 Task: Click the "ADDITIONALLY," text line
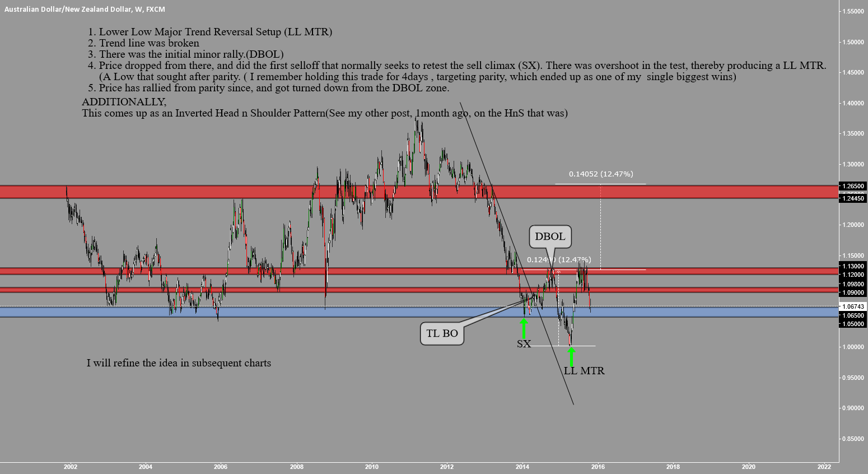click(x=124, y=102)
